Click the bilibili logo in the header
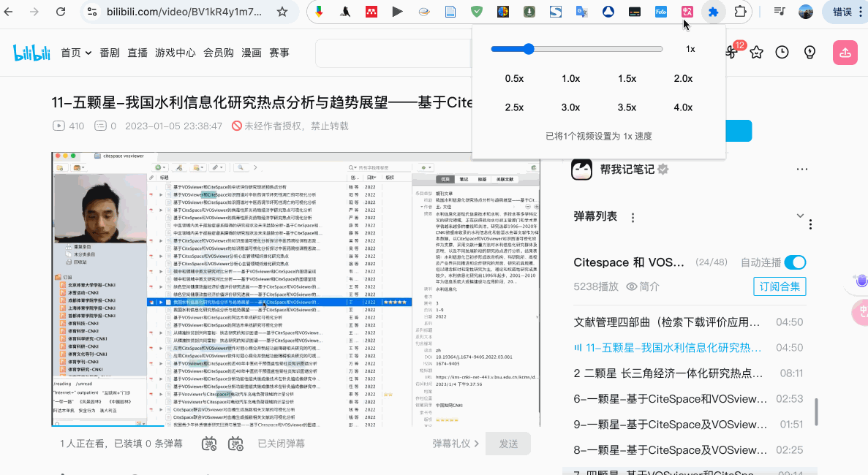 tap(31, 51)
